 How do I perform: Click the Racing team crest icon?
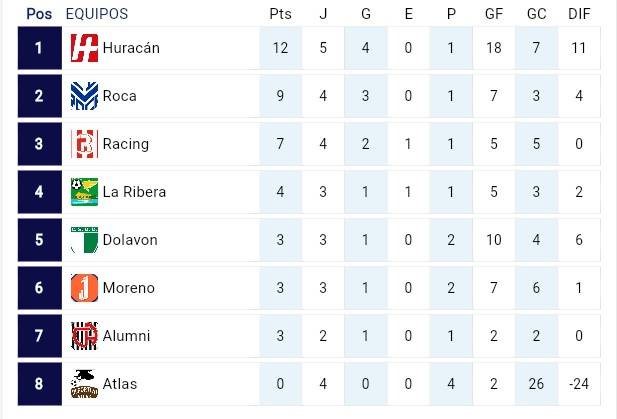click(x=84, y=144)
